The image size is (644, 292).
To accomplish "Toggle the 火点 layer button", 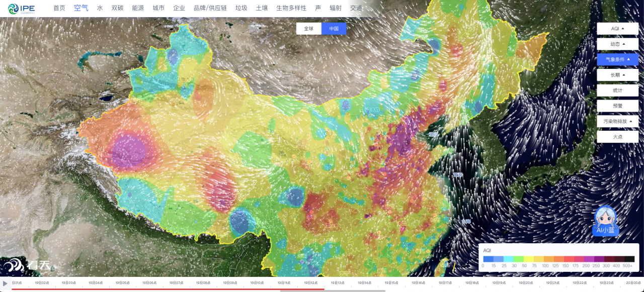I will click(617, 136).
